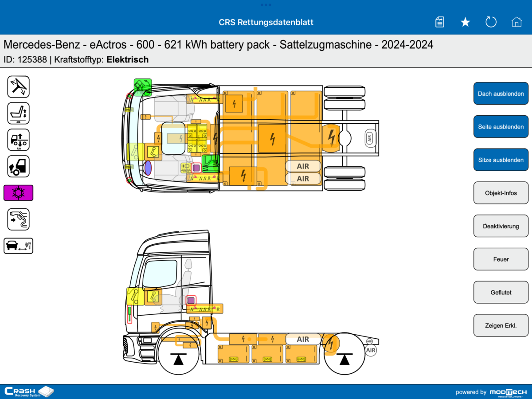The width and height of the screenshot is (532, 399).
Task: Select the ID 125388 fuel type line
Action: (x=76, y=59)
